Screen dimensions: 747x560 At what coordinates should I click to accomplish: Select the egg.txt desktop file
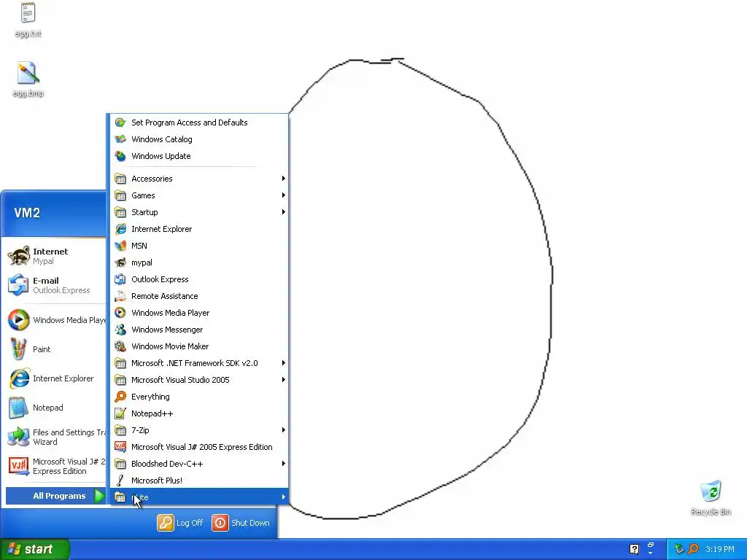coord(28,20)
